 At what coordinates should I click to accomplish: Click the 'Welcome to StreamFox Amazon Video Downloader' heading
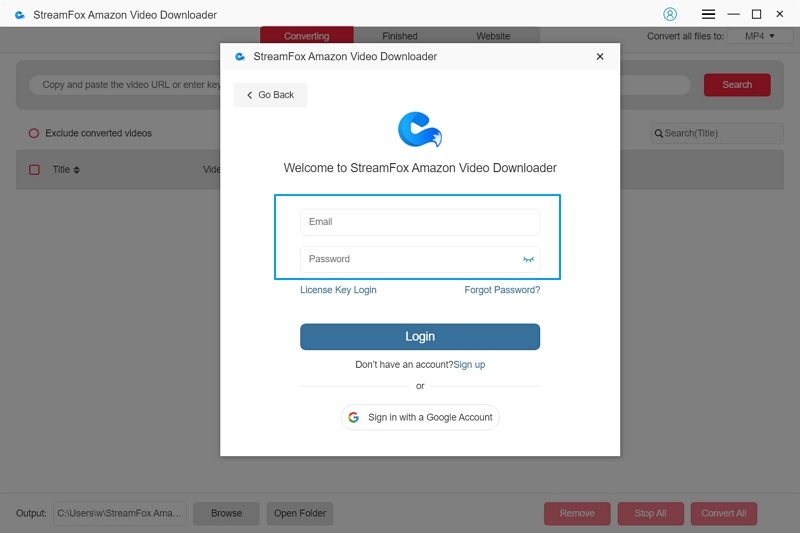(x=420, y=168)
